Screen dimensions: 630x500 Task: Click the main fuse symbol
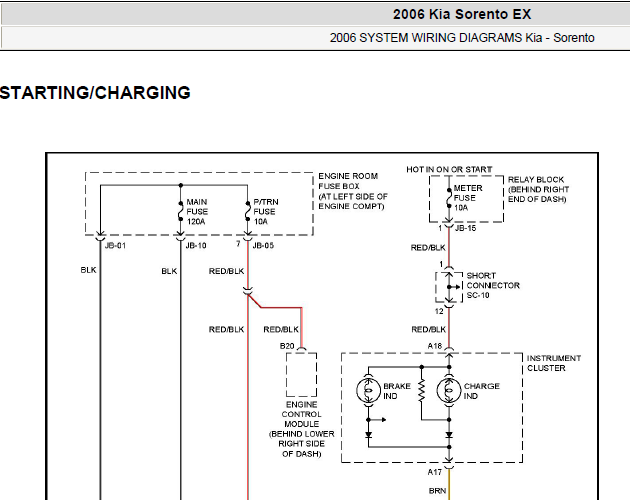(x=181, y=211)
